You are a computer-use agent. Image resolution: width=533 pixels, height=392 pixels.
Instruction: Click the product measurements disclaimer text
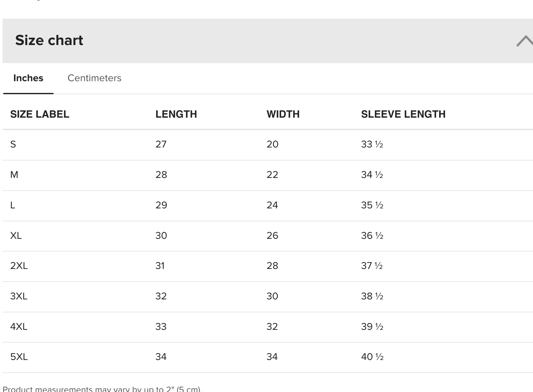(102, 389)
